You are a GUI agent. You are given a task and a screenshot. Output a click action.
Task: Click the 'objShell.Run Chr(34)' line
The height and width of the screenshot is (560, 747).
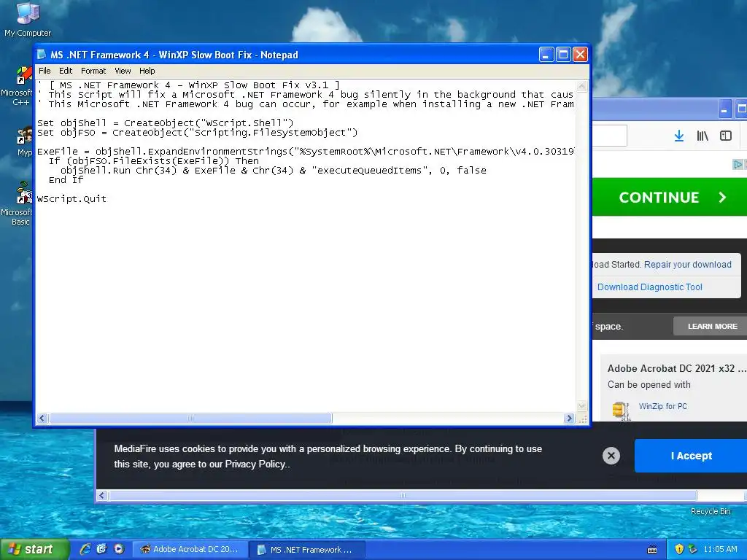pos(274,170)
